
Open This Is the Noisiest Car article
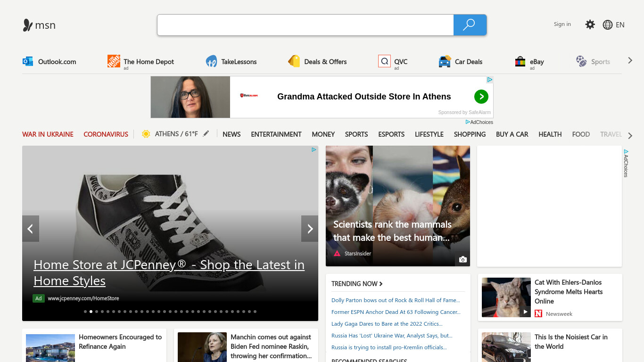tap(571, 342)
